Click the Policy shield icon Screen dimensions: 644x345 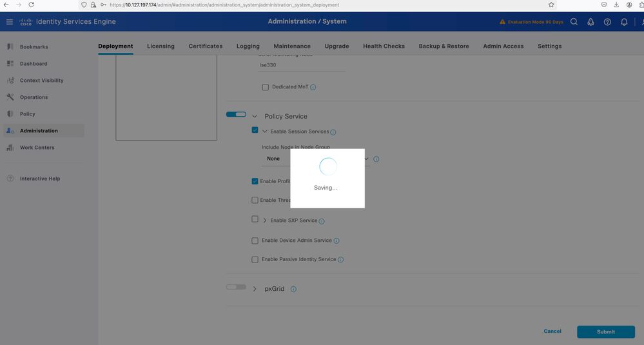point(10,113)
